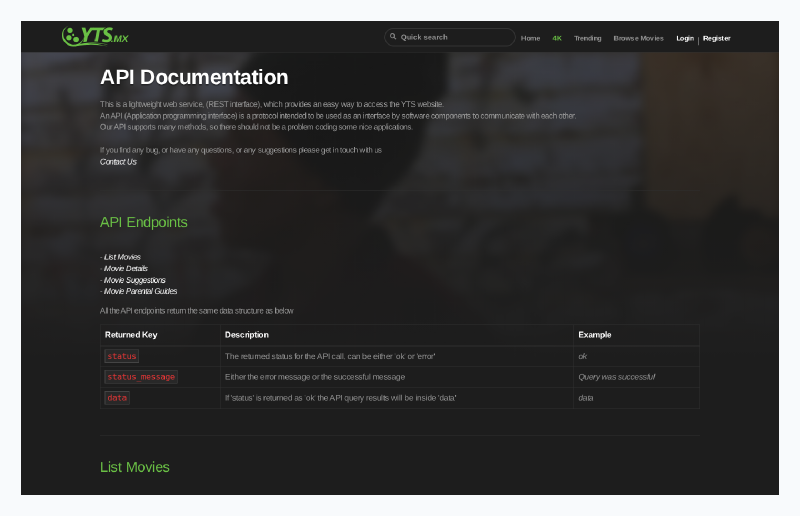The height and width of the screenshot is (516, 800).
Task: Click the List Movies section heading
Action: (135, 467)
